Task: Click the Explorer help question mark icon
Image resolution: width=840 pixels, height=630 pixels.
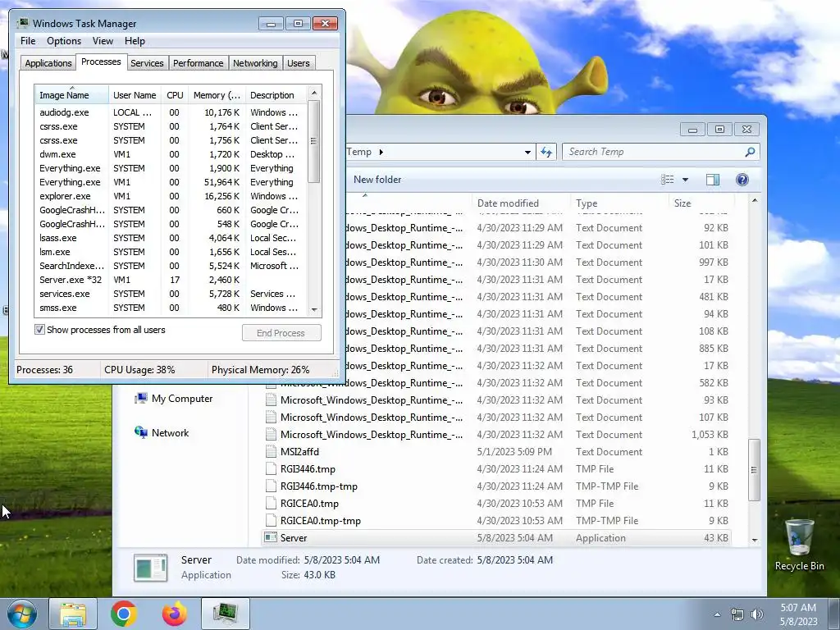Action: coord(742,180)
